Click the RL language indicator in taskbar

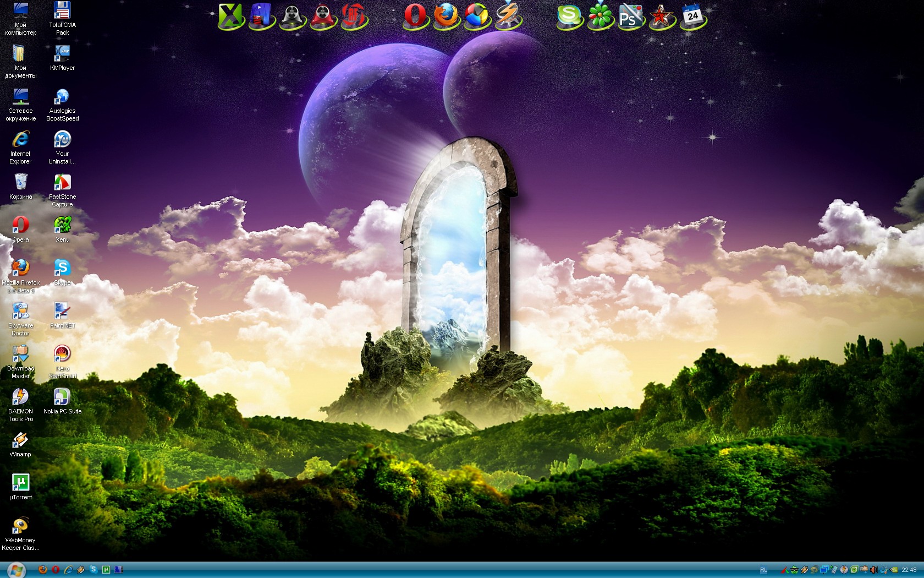[763, 570]
